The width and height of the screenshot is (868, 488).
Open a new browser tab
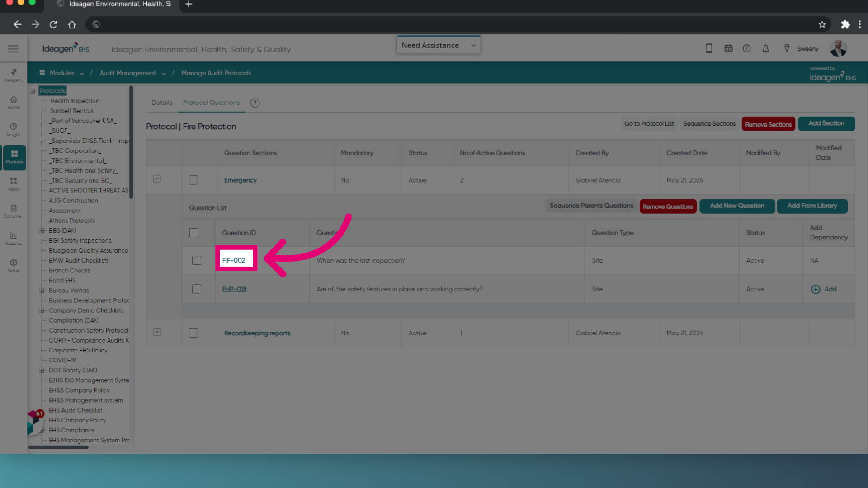click(x=189, y=4)
